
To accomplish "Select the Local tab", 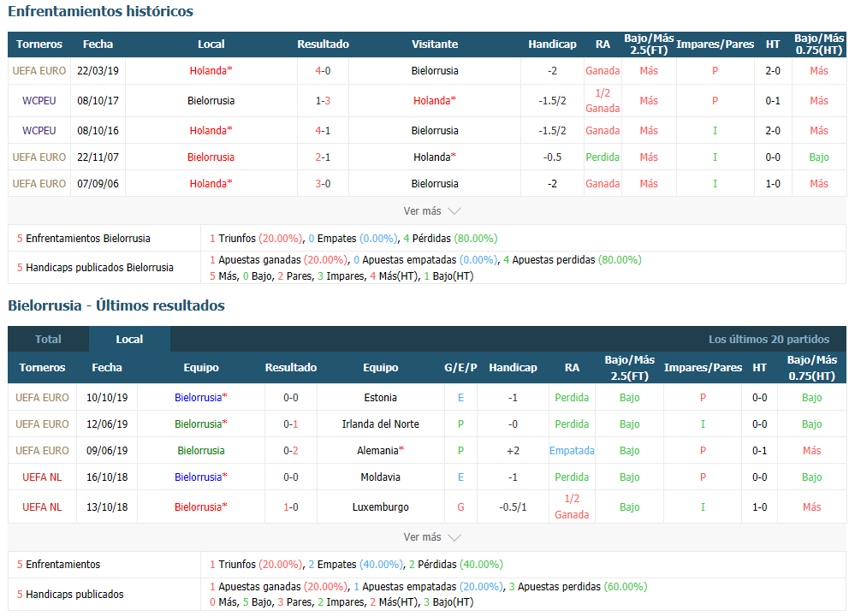I will (129, 339).
